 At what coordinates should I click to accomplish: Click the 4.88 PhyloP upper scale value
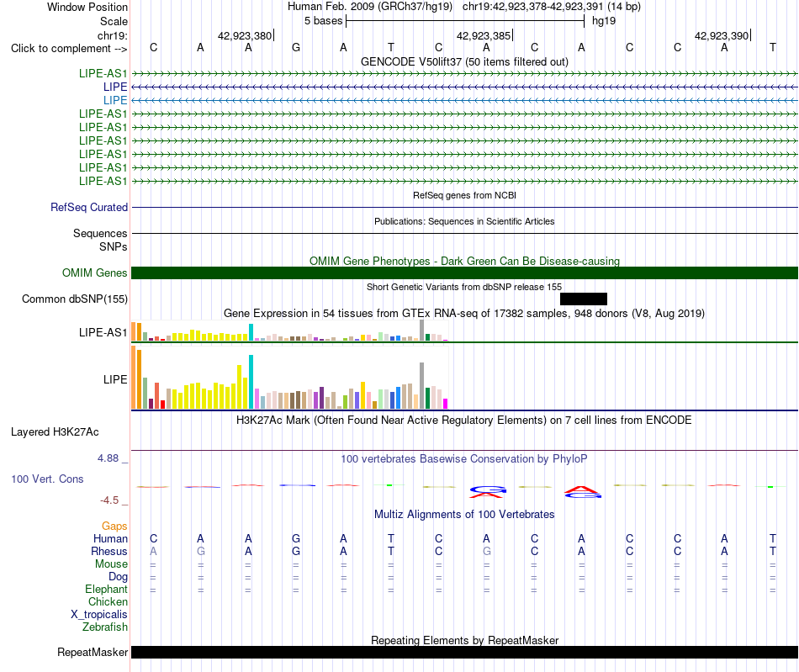click(108, 458)
